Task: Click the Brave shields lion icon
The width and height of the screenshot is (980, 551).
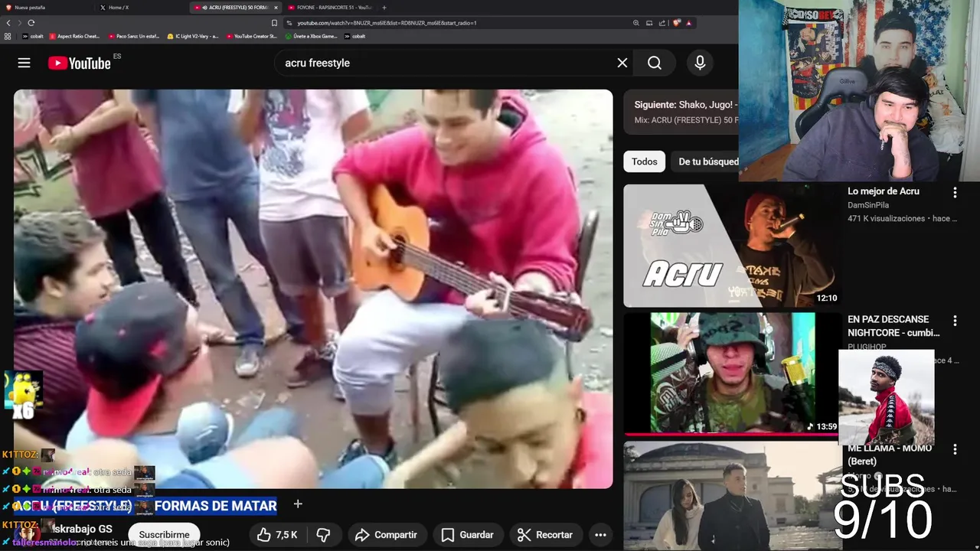Action: click(x=677, y=23)
